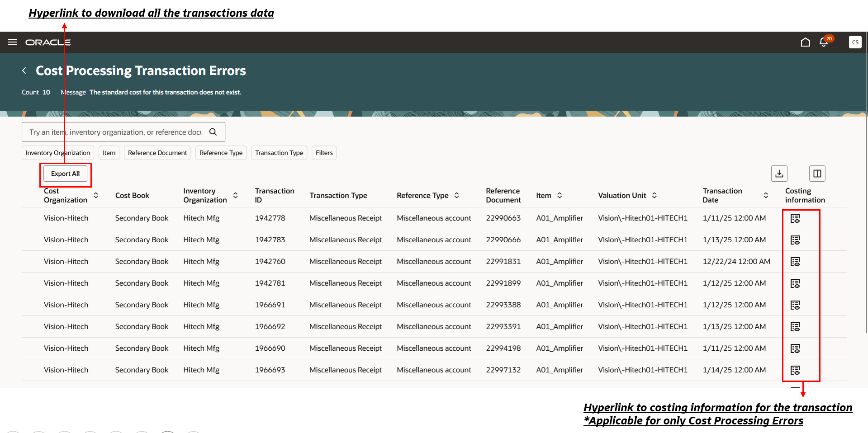Screen dimensions: 868x433
Task: Click the search input field
Action: [113, 132]
